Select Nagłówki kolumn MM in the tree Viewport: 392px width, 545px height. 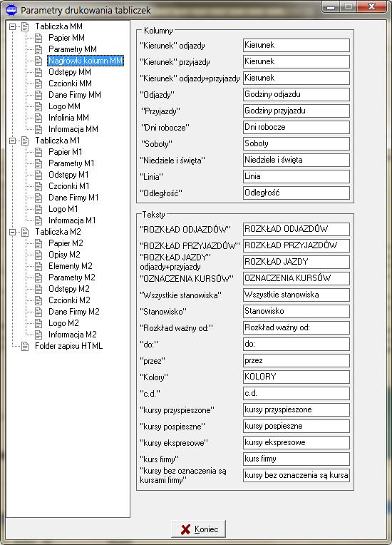point(86,61)
